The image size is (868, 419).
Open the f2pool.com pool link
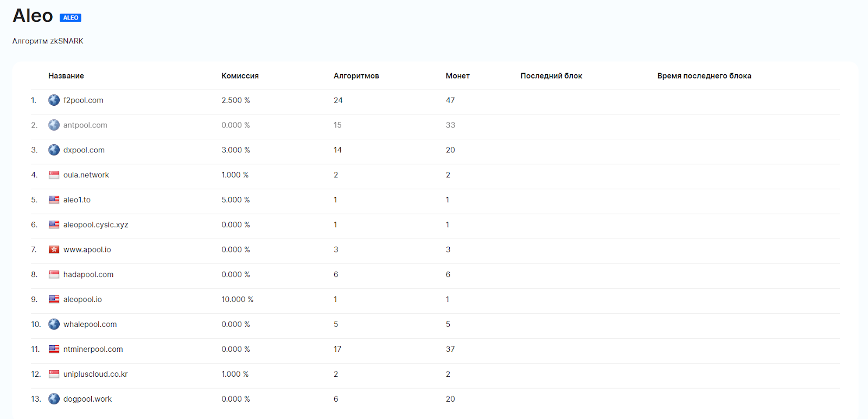click(x=83, y=100)
